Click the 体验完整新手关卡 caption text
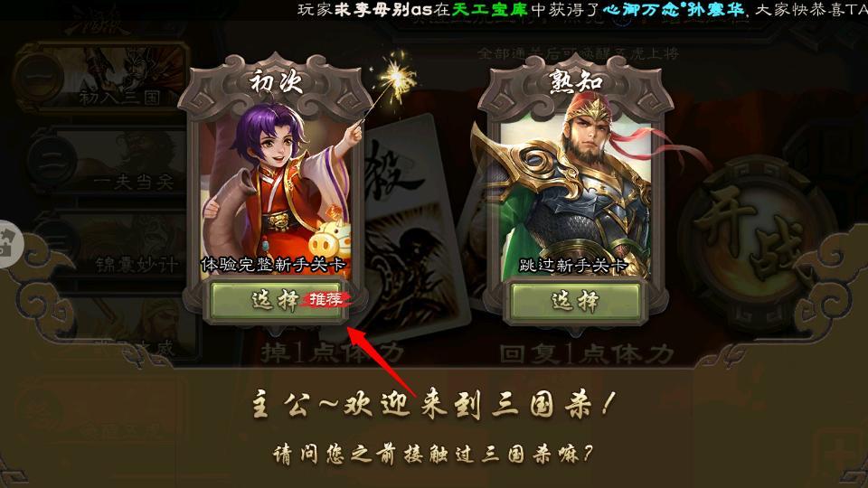The width and height of the screenshot is (868, 488). click(273, 265)
